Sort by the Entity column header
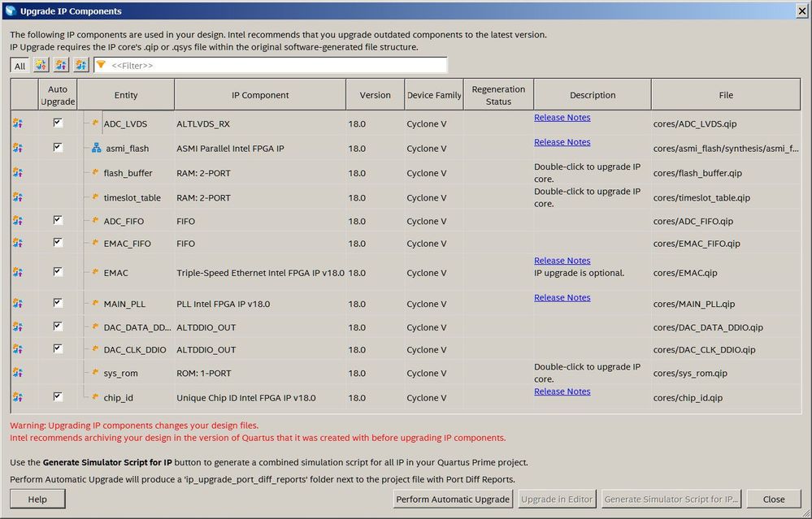The height and width of the screenshot is (519, 812). [125, 95]
